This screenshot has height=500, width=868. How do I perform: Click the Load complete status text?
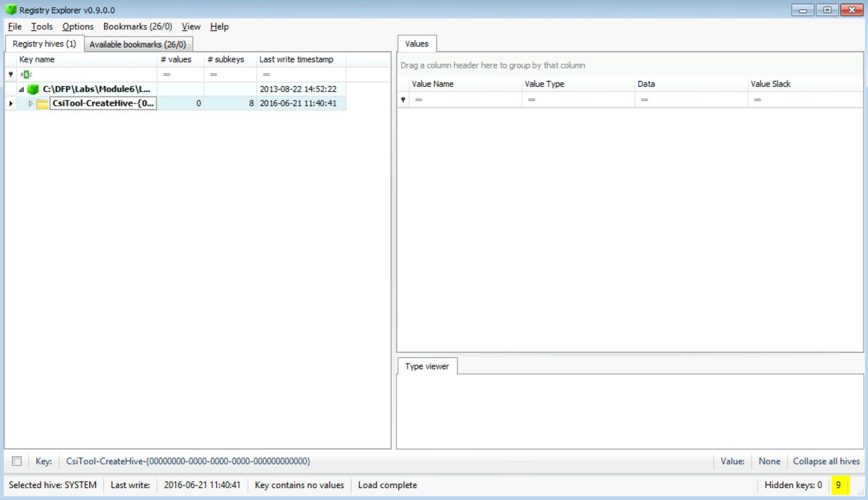388,485
